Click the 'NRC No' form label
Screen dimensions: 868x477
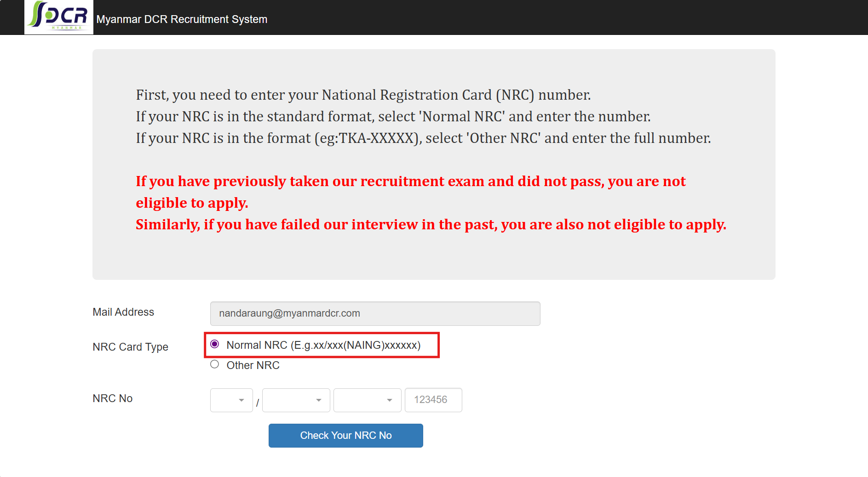point(112,398)
